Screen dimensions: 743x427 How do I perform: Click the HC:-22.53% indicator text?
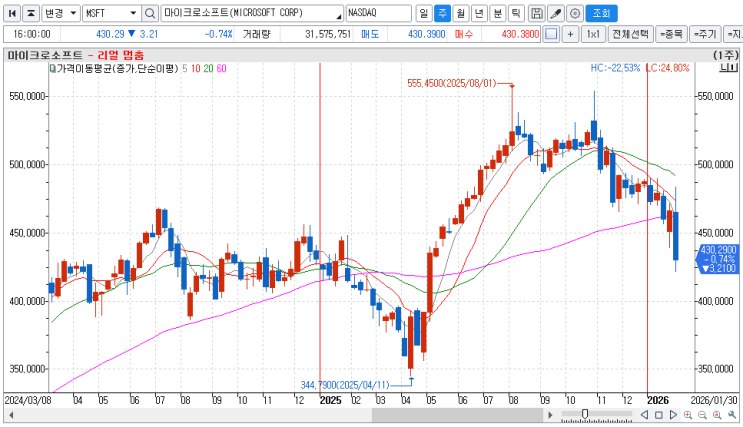click(x=615, y=68)
